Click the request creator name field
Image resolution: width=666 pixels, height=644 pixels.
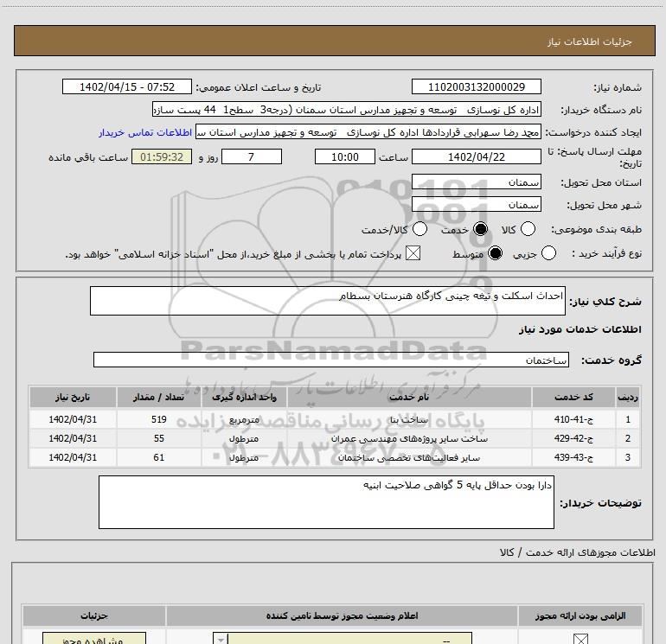point(368,132)
